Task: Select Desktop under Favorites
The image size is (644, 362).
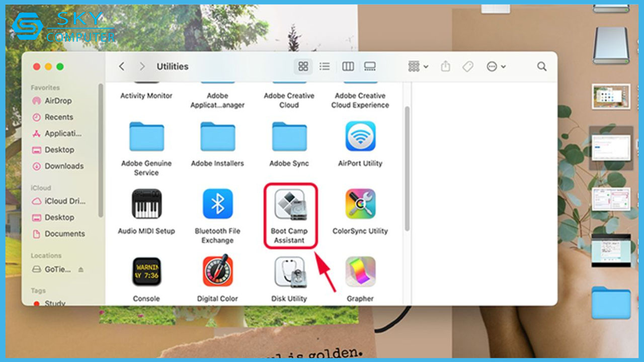Action: 59,150
